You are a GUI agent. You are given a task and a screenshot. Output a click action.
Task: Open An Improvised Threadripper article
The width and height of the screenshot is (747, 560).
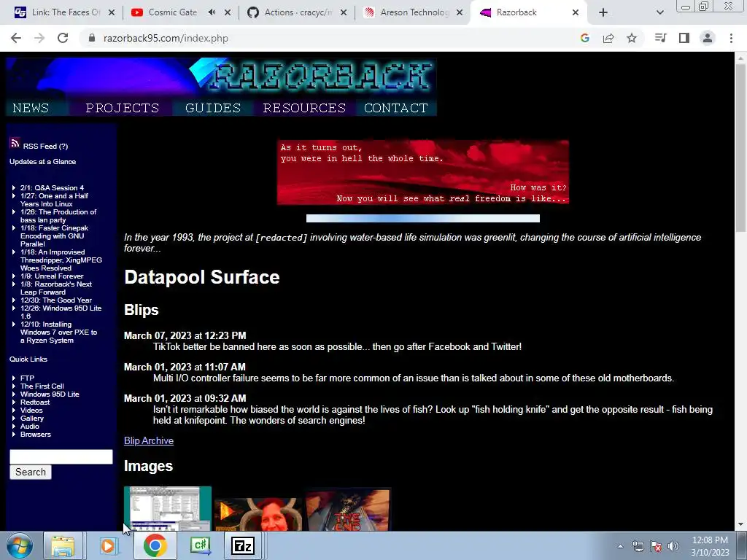point(61,260)
